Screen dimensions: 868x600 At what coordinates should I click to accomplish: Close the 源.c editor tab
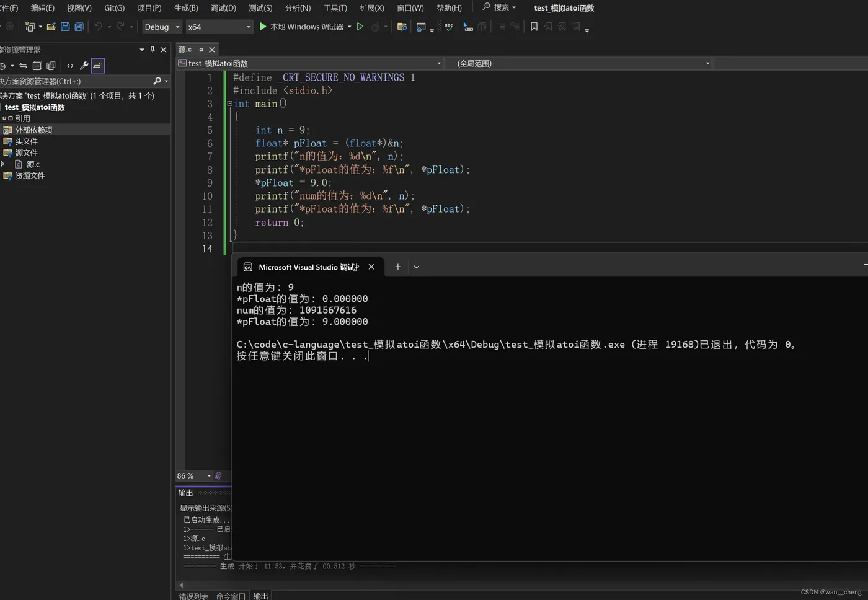click(x=212, y=50)
